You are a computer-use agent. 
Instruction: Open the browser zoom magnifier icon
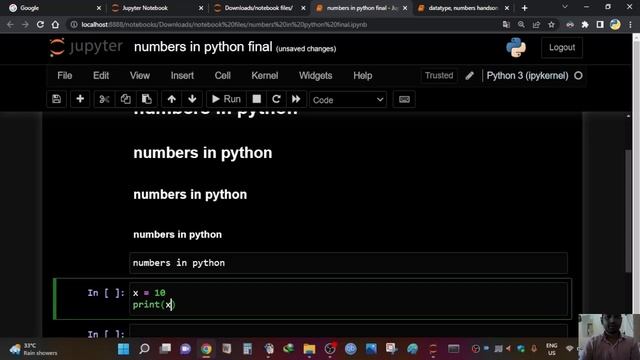(521, 24)
